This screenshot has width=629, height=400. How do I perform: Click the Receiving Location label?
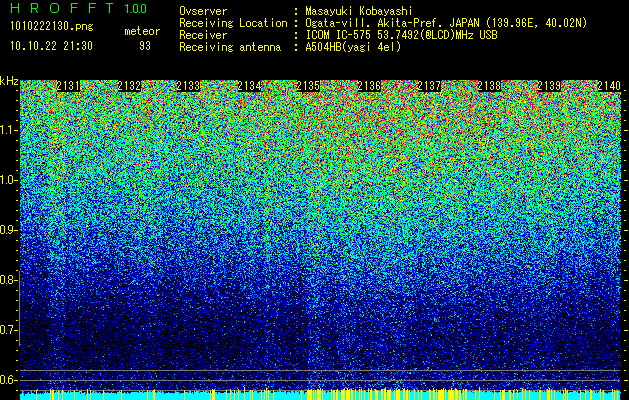pyautogui.click(x=233, y=23)
